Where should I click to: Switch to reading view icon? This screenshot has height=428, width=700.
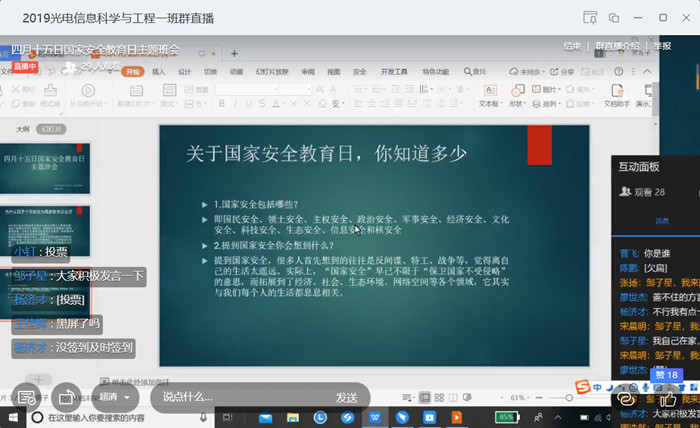[x=453, y=397]
